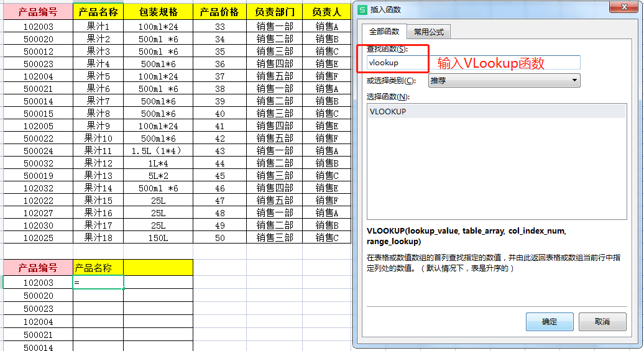Select the 1.5L（1*4）packaging cell
Image resolution: width=644 pixels, height=351 pixels.
point(158,151)
